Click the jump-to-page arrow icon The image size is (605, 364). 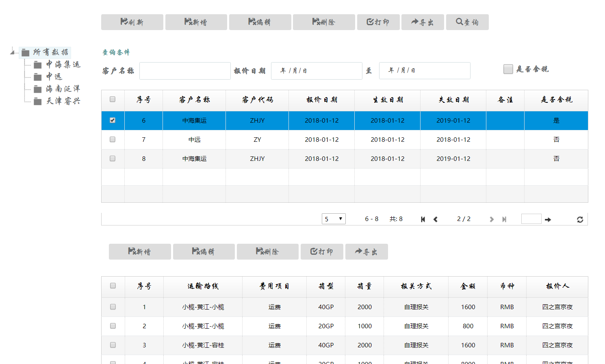click(x=548, y=219)
